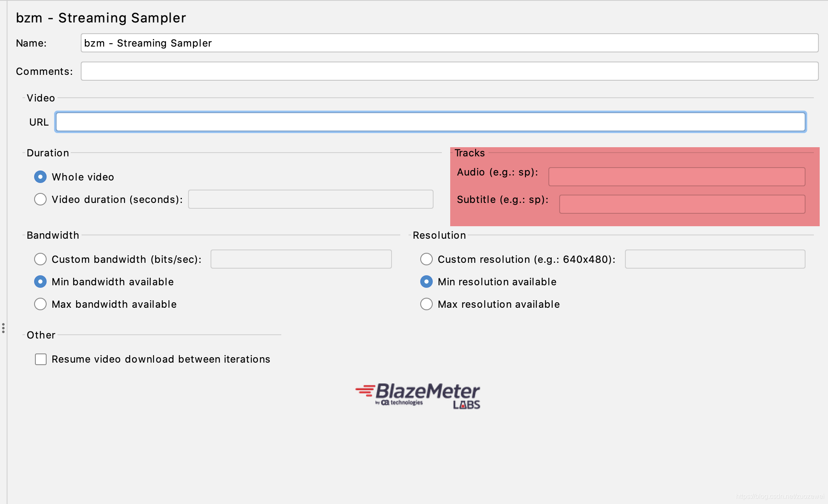Enable Resume video download between iterations
The height and width of the screenshot is (504, 828).
tap(41, 359)
